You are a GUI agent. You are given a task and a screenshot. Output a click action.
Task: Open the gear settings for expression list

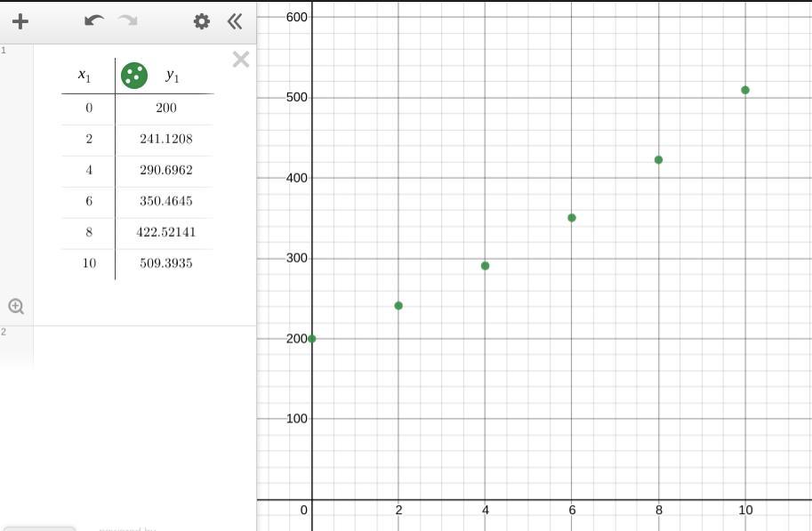pos(202,21)
